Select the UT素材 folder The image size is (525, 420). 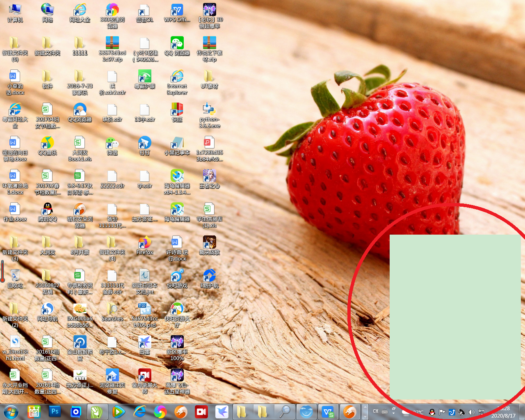(210, 80)
